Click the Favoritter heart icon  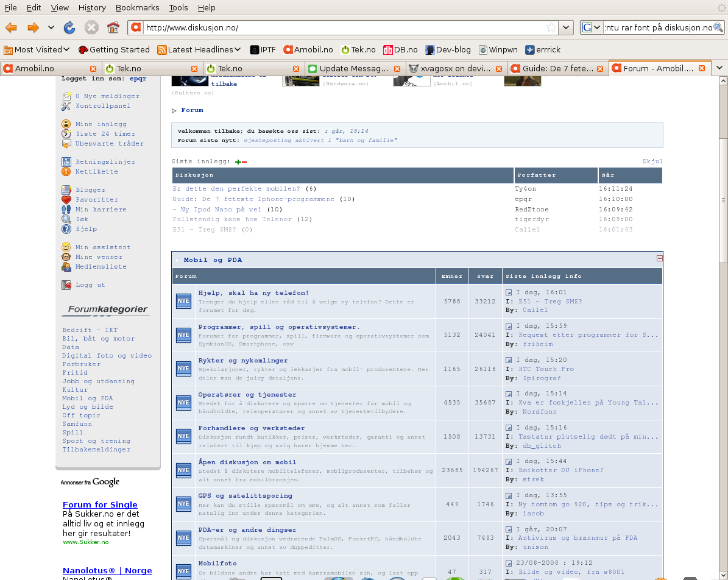coord(66,200)
